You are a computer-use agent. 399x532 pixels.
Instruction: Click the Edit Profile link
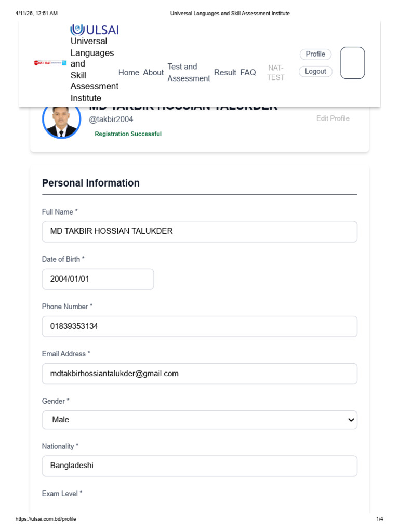pos(333,118)
